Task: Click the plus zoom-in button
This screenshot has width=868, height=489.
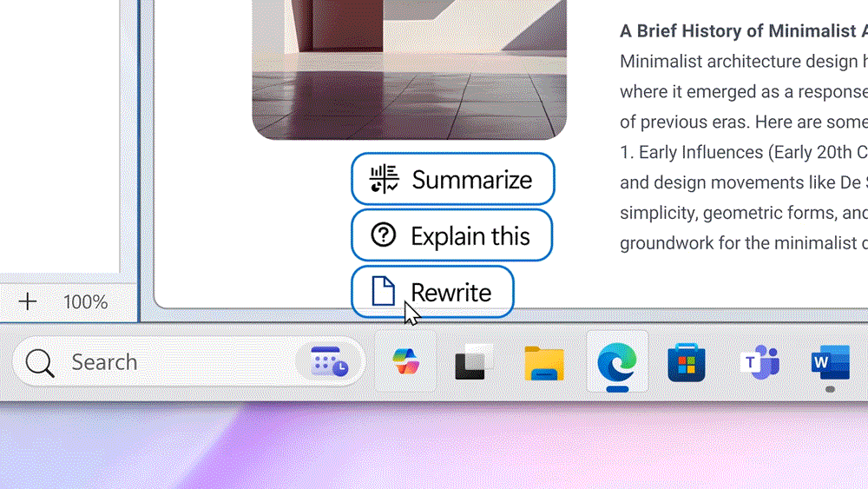Action: pyautogui.click(x=28, y=301)
